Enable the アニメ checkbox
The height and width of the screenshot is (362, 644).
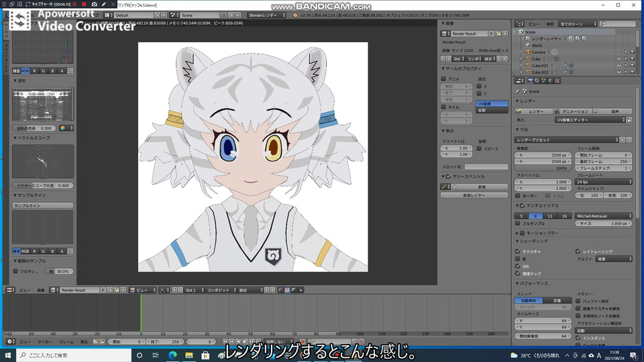point(443,79)
